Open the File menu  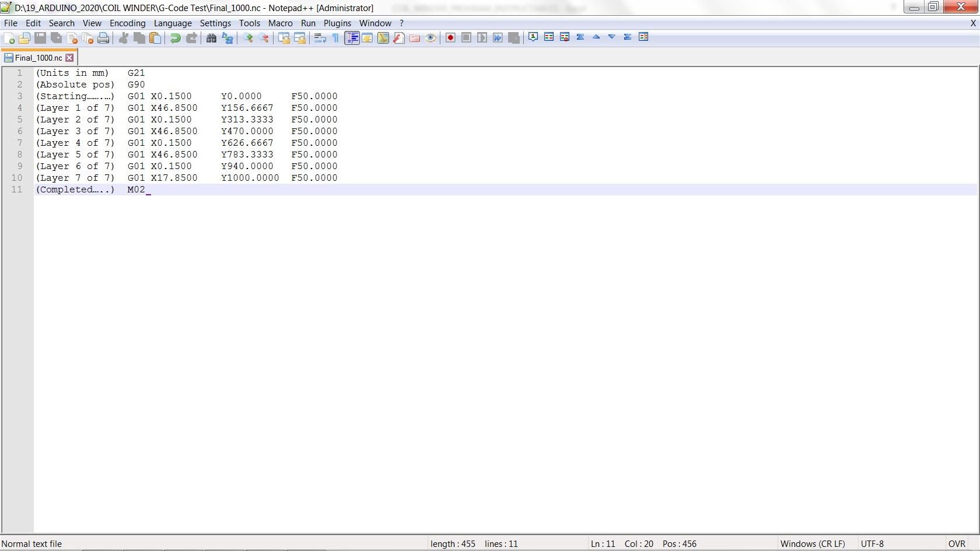10,23
